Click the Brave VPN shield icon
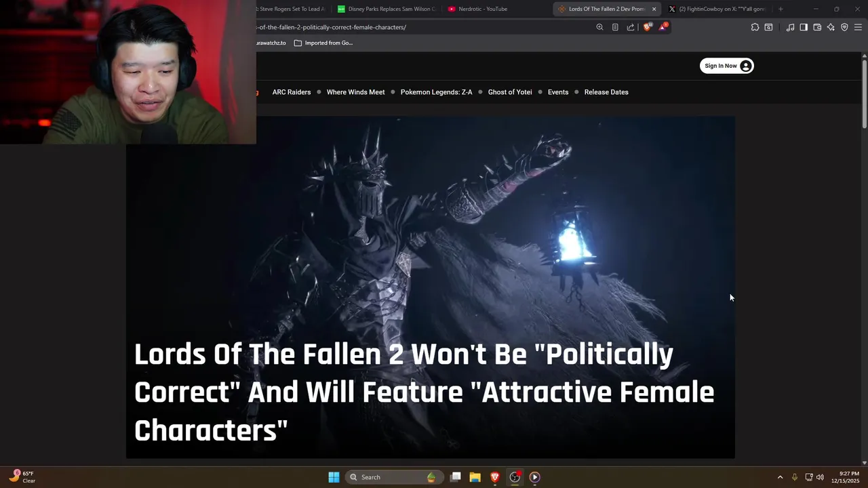Viewport: 868px width, 488px height. [x=844, y=27]
